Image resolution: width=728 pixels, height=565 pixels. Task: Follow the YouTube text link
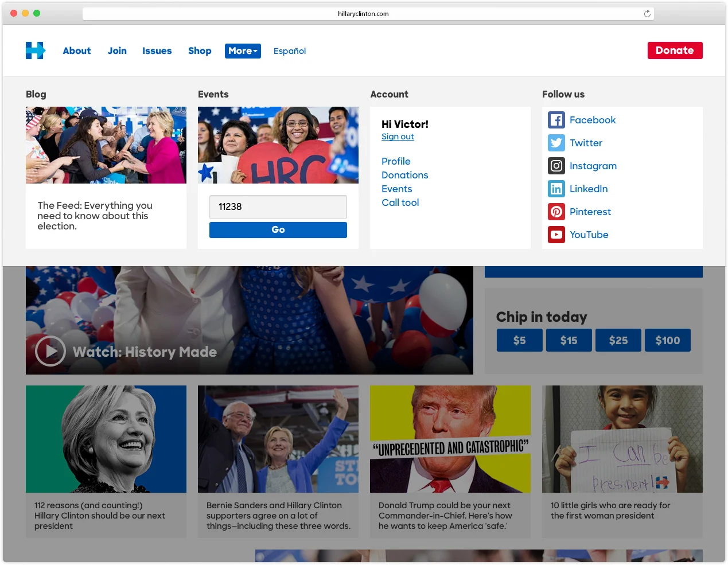(x=589, y=235)
